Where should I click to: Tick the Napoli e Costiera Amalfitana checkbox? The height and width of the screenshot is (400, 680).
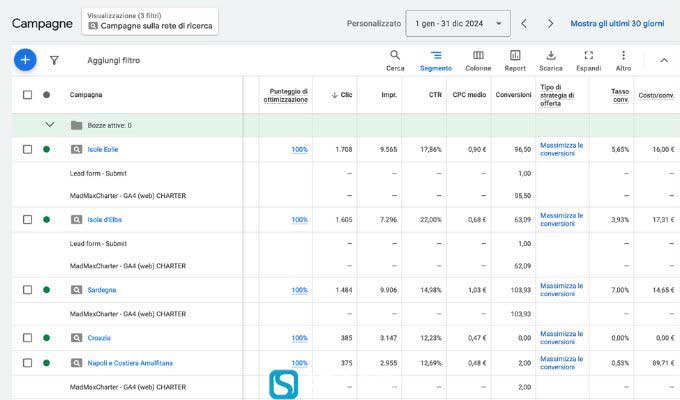tap(27, 363)
